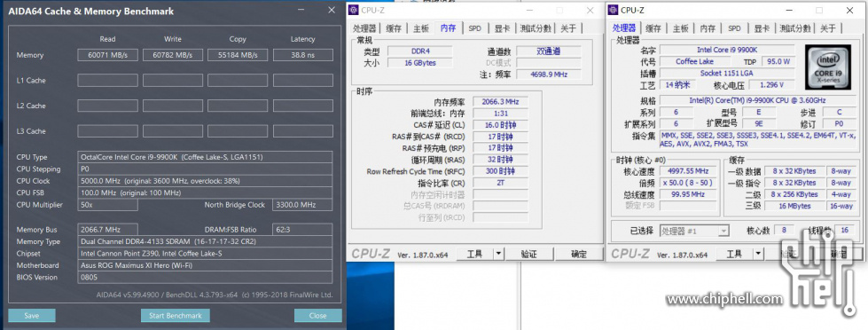Click empty L1 Cache Read result box
The image size is (868, 330).
(x=107, y=81)
